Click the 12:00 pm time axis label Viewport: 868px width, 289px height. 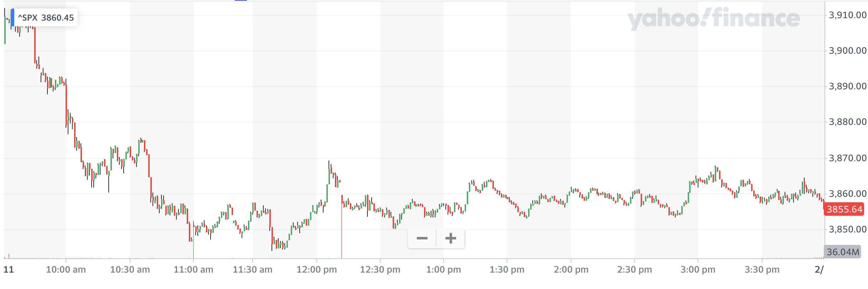(x=316, y=269)
